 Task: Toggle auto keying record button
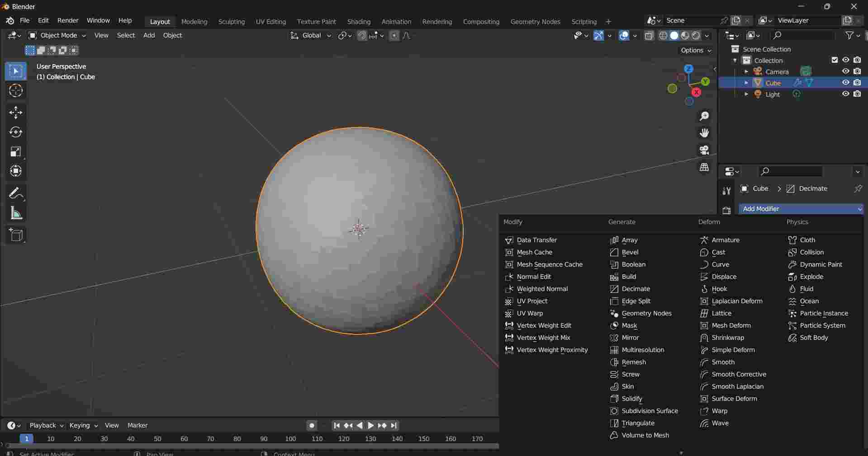tap(312, 425)
